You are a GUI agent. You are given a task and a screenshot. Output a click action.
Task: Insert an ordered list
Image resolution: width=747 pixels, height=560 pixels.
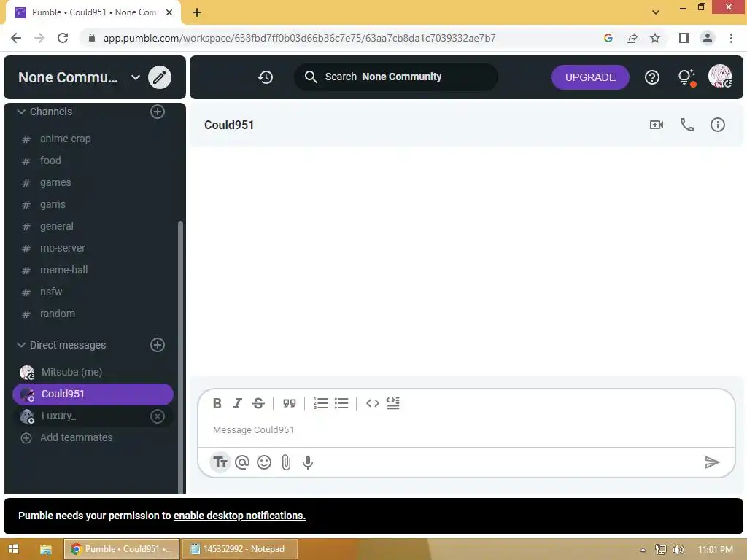click(321, 403)
